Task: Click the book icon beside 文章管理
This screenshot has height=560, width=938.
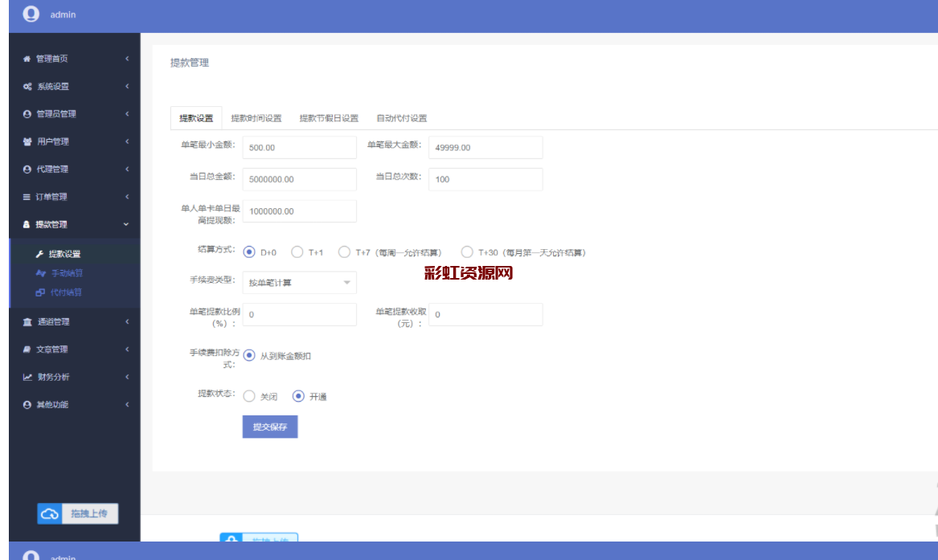Action: [27, 349]
